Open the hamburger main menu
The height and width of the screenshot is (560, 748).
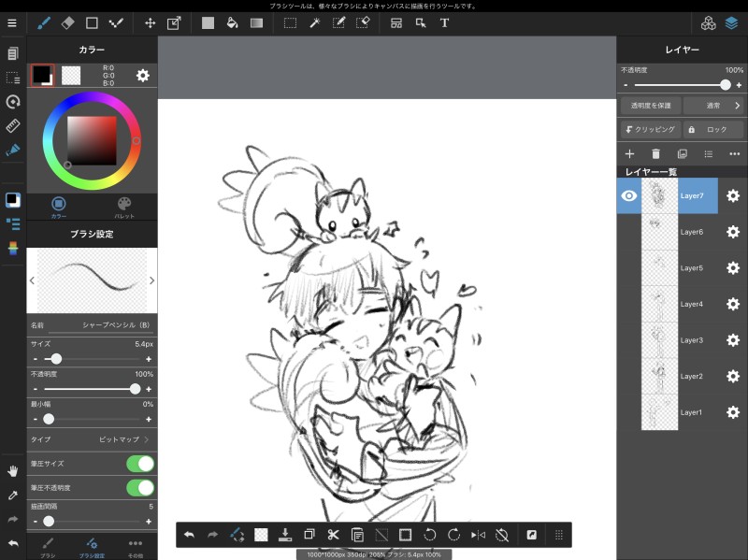pos(12,22)
